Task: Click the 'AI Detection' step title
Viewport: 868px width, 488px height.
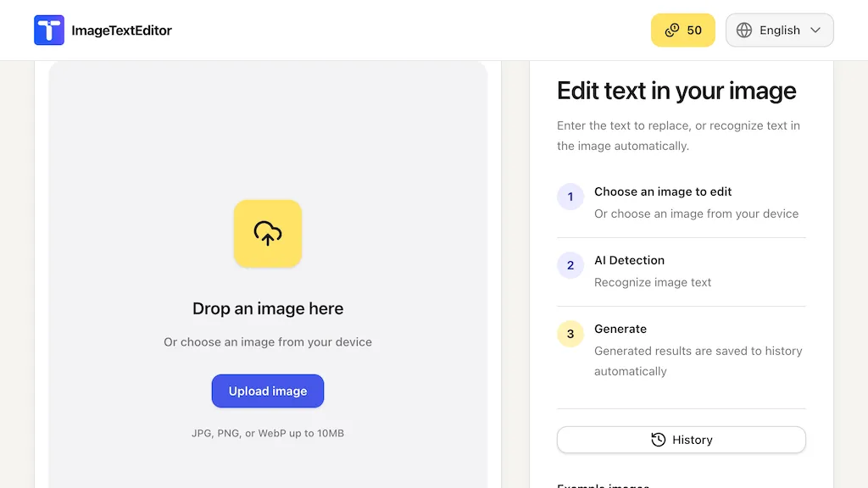Action: click(630, 260)
